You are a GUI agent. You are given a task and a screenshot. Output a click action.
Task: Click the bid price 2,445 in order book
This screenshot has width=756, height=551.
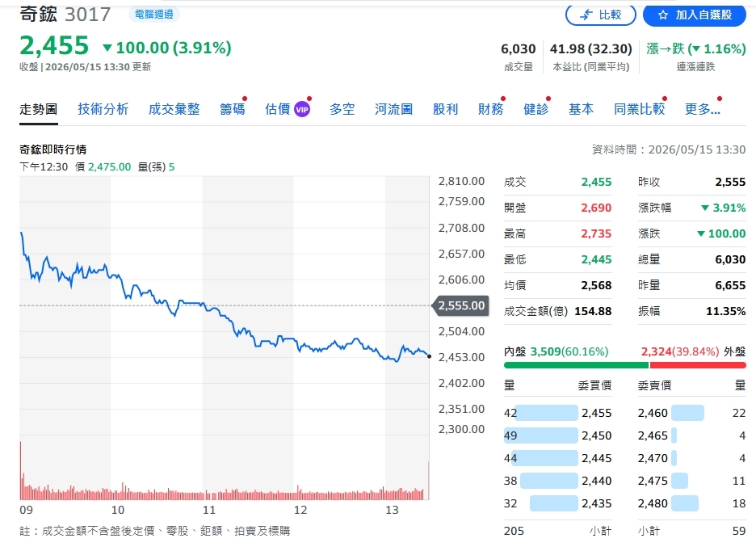pyautogui.click(x=596, y=458)
